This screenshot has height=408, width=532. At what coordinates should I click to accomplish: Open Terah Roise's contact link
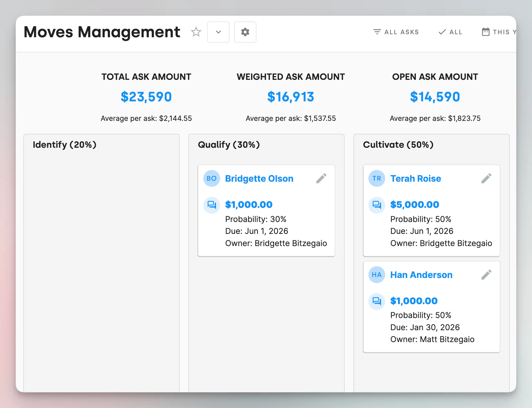click(416, 179)
